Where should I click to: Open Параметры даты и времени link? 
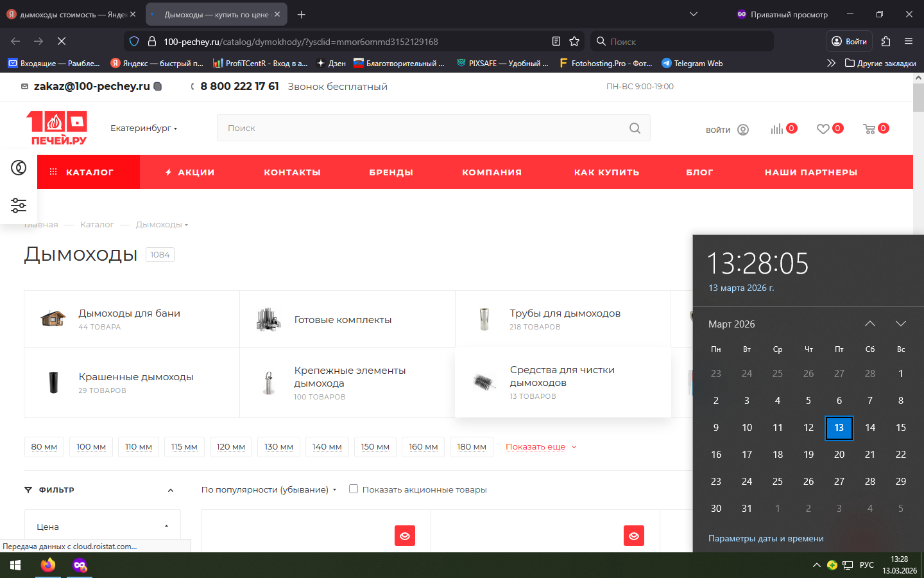(x=766, y=538)
